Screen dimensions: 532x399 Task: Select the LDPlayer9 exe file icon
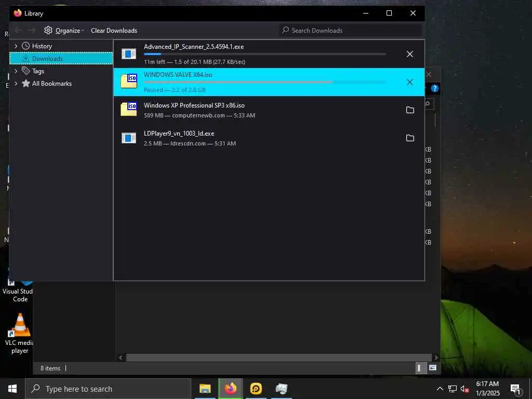click(x=129, y=138)
